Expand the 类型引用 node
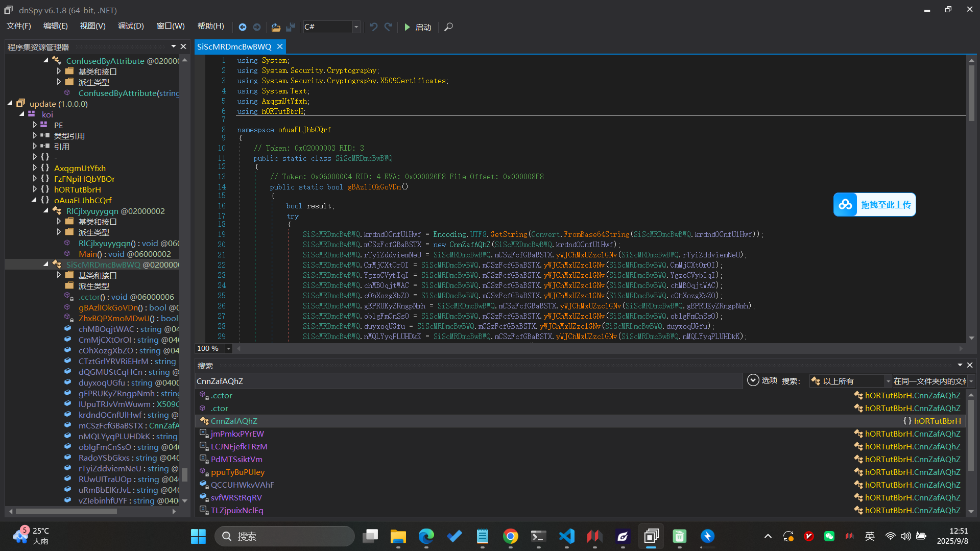Image resolution: width=980 pixels, height=551 pixels. [34, 136]
